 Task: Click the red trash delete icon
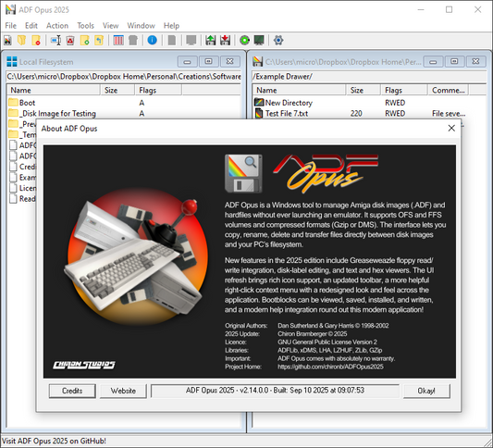click(x=70, y=41)
